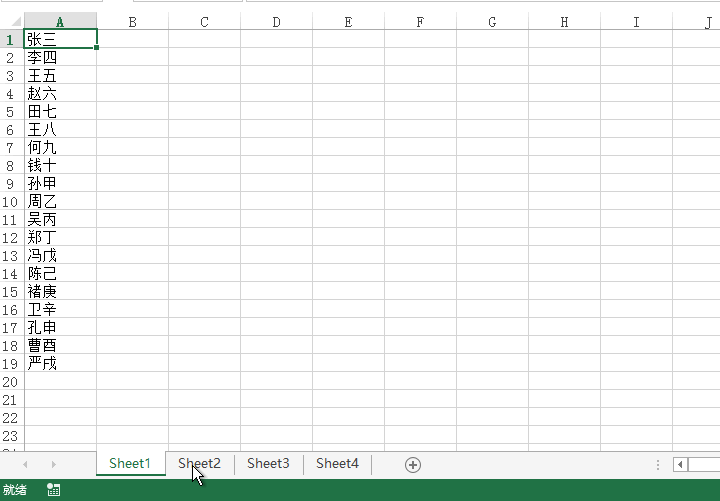This screenshot has height=501, width=720.
Task: Click cell containing 王八
Action: (x=60, y=129)
